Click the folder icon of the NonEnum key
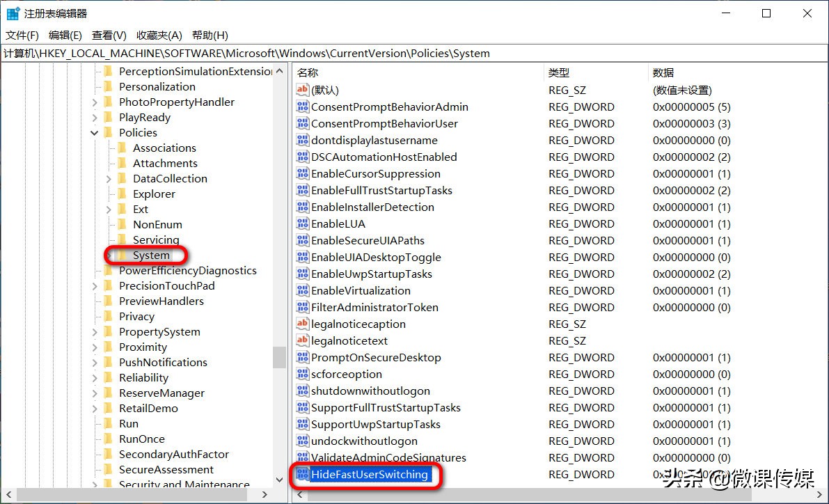The image size is (829, 504). click(122, 224)
